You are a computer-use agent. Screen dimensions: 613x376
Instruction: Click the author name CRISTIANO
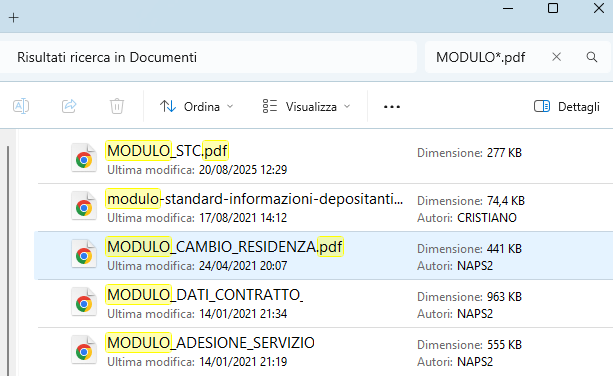pos(487,218)
